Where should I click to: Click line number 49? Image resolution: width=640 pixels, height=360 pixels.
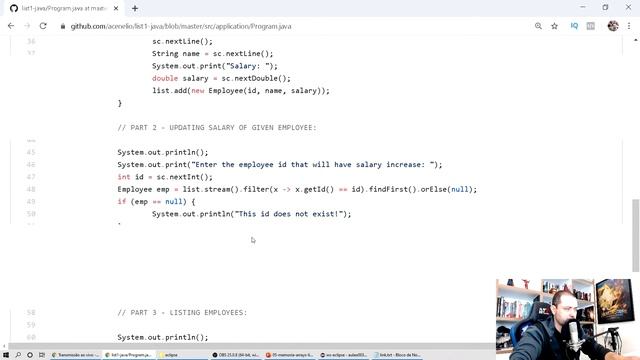(x=31, y=201)
